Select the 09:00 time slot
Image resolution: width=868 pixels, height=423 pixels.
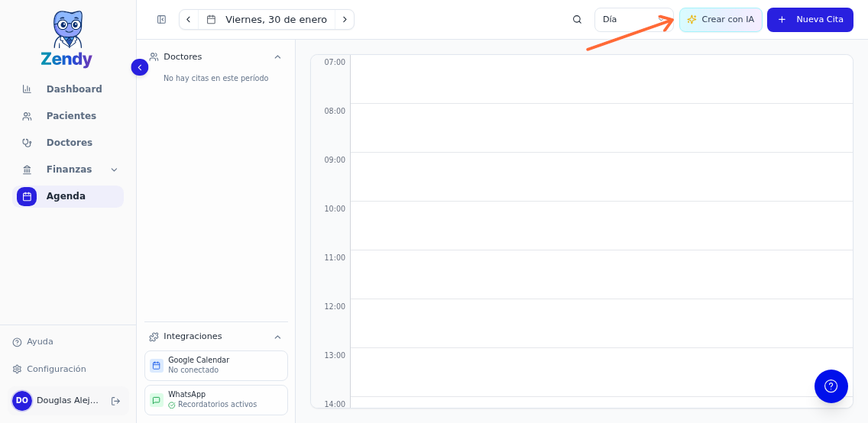601,177
